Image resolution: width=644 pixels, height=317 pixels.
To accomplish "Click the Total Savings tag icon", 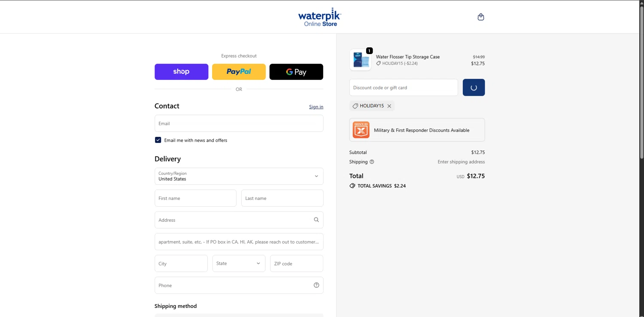I will (352, 186).
